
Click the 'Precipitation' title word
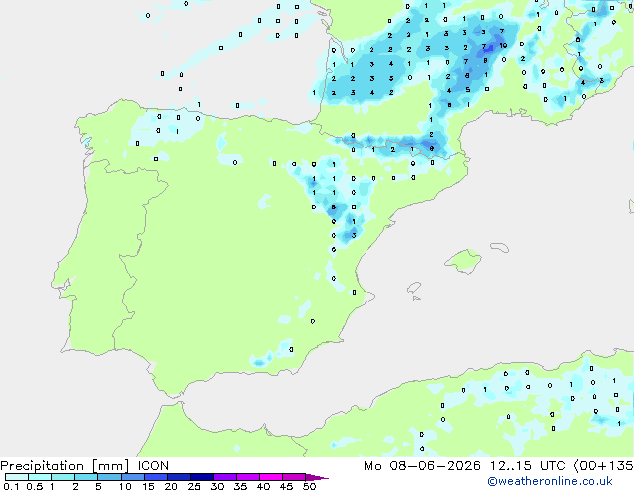(42, 466)
